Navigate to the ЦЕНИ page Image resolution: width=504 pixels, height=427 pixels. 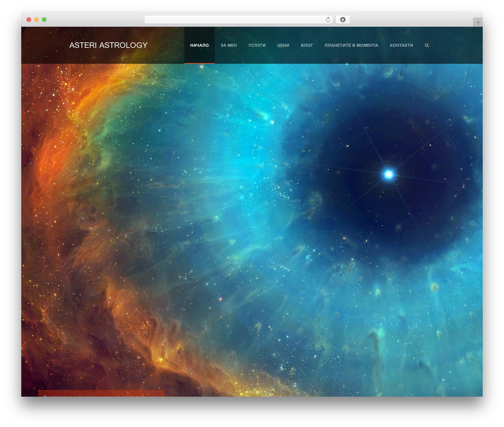[283, 45]
